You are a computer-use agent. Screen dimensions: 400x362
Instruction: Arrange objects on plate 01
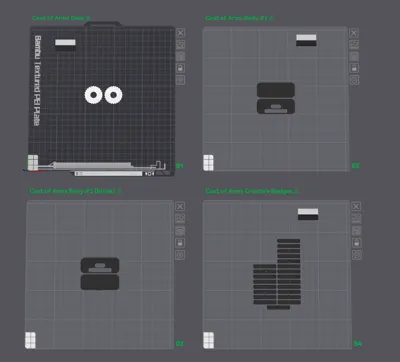180,56
